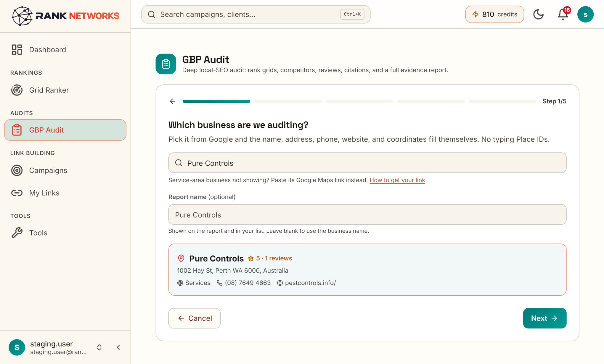Open Grid Ranker from sidebar

[65, 90]
